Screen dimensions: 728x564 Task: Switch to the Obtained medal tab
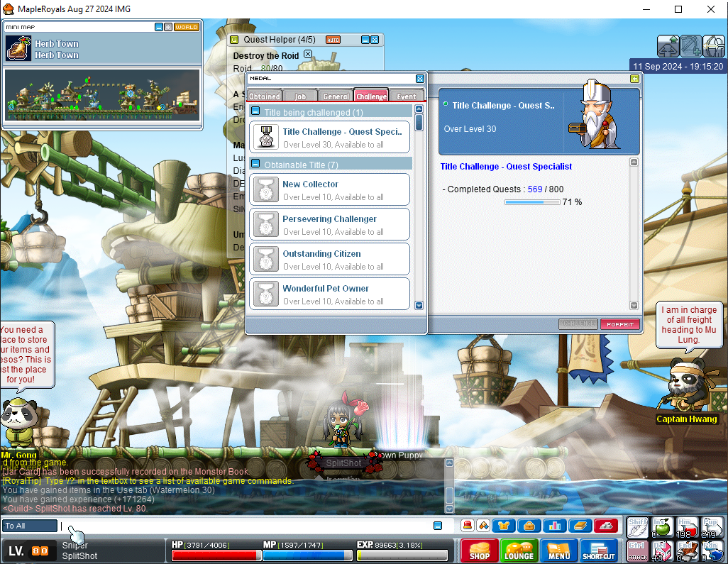point(264,96)
